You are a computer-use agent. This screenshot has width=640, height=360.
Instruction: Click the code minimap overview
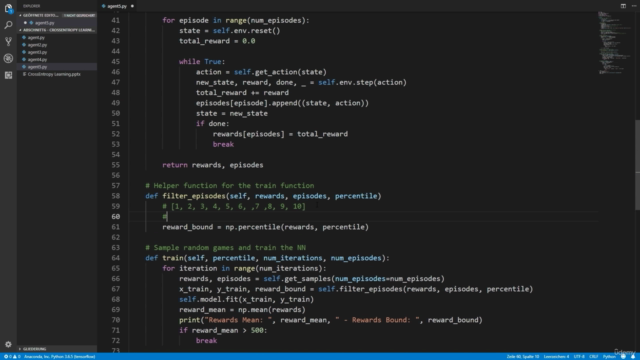[615, 43]
